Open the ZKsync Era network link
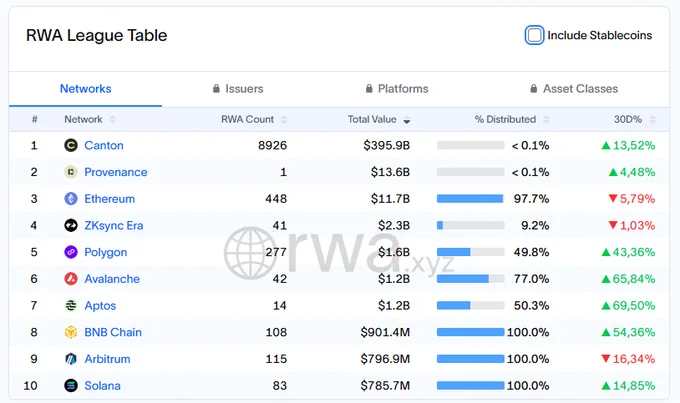Screen dimensions: 680x403 [x=114, y=226]
